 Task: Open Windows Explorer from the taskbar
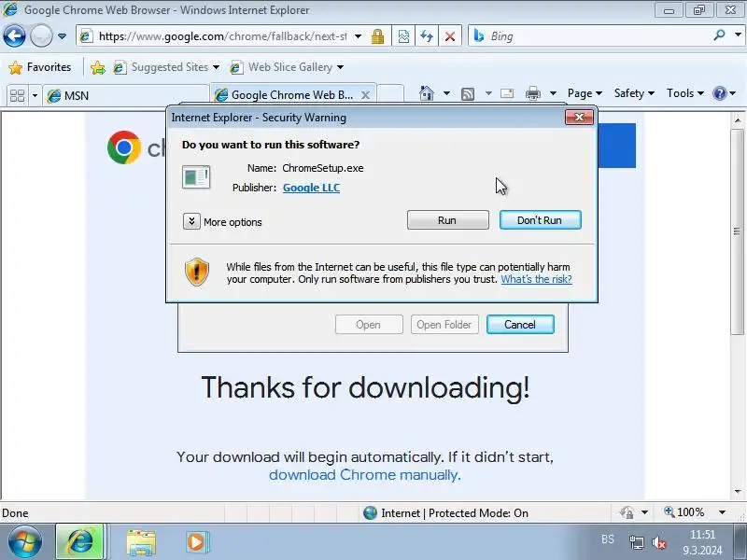[141, 542]
